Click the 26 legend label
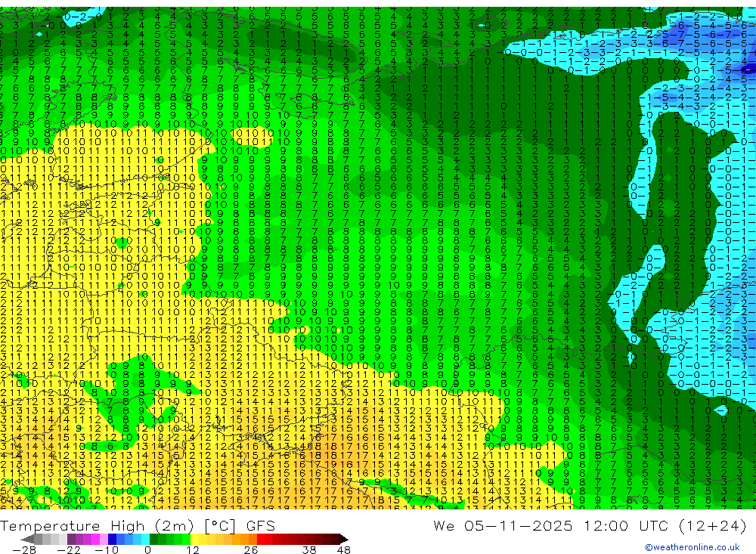Image resolution: width=756 pixels, height=554 pixels. (251, 550)
